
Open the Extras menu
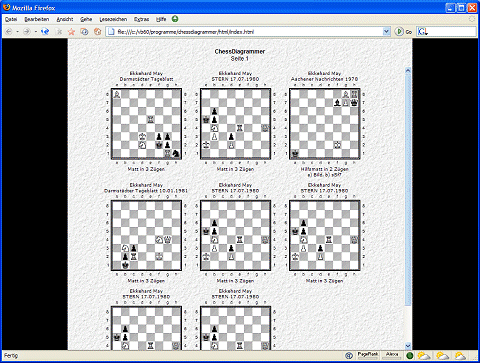pos(141,19)
